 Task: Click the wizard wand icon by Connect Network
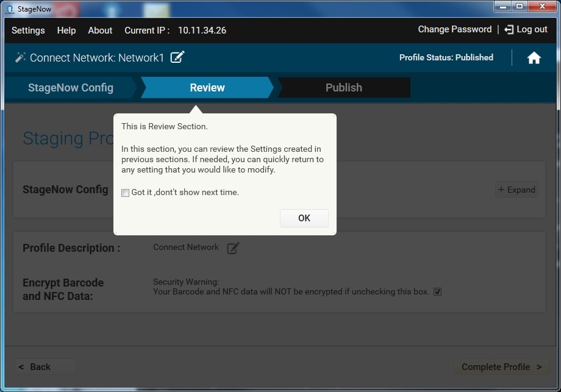[20, 57]
